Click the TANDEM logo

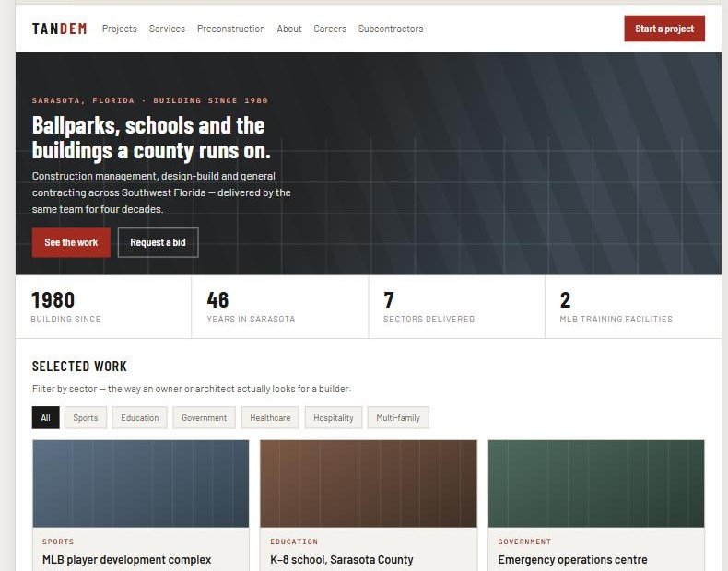click(59, 29)
